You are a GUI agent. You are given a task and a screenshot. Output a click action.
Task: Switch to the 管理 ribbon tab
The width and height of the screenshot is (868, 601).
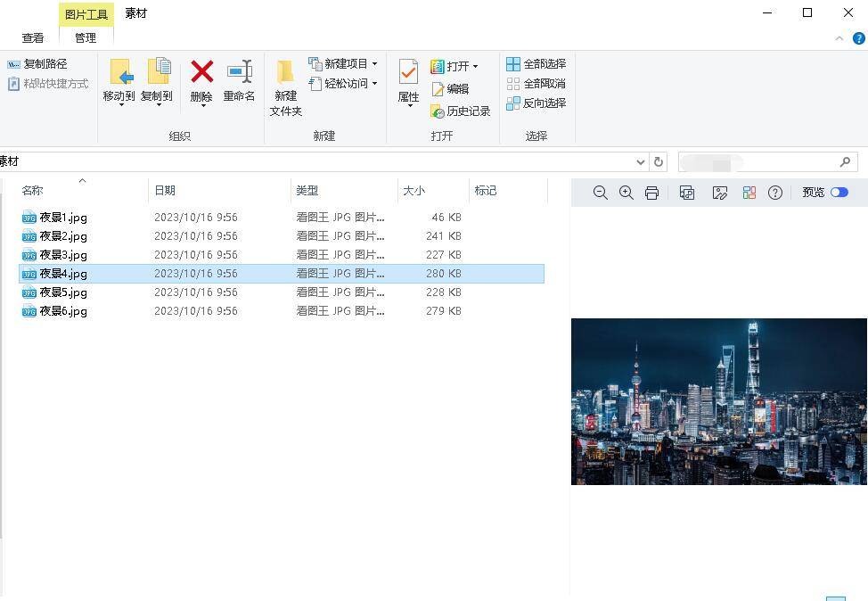tap(86, 37)
